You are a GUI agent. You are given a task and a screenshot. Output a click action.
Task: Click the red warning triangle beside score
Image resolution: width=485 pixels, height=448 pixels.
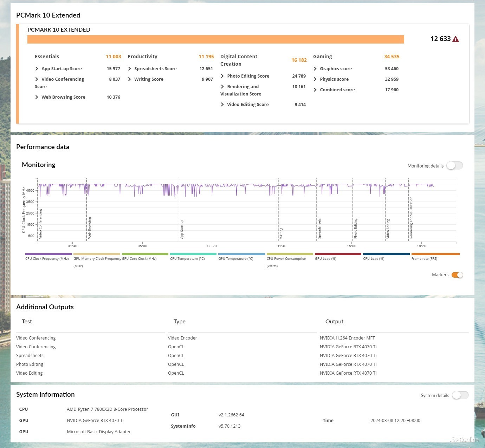point(455,39)
